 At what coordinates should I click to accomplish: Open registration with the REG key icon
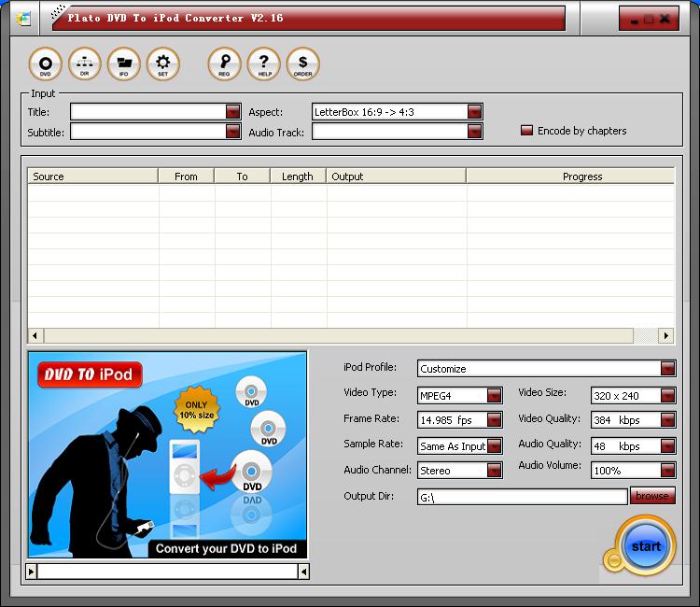pos(224,64)
